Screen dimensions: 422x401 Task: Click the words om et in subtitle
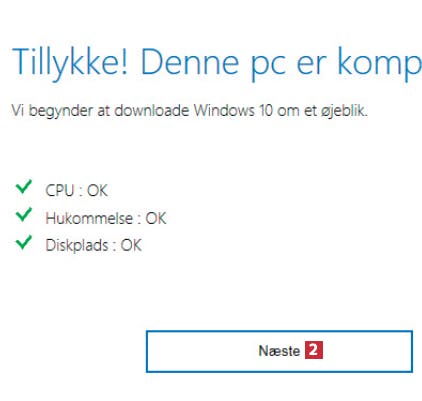point(297,111)
